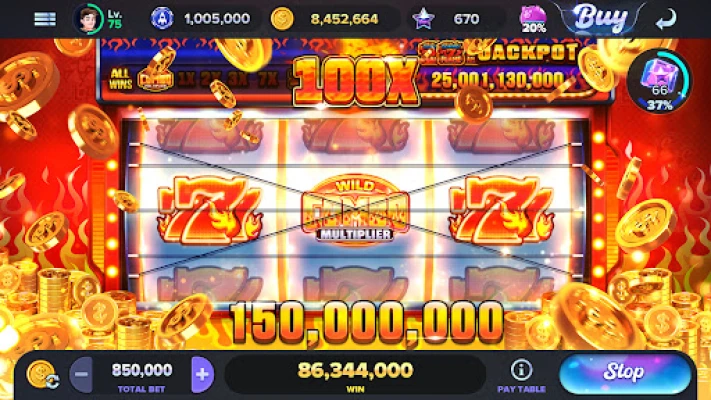The height and width of the screenshot is (400, 711).
Task: Tap the Wild Multiplier center symbol
Action: click(356, 210)
